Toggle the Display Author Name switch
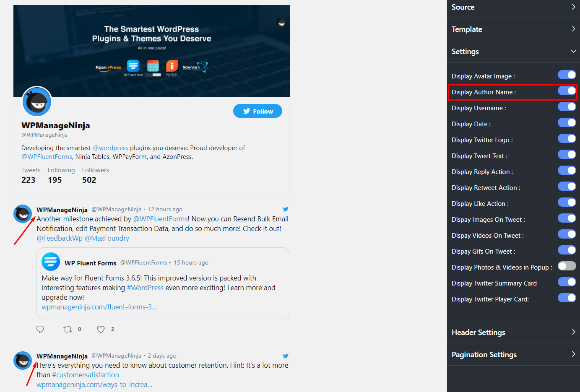This screenshot has height=392, width=580. 567,91
